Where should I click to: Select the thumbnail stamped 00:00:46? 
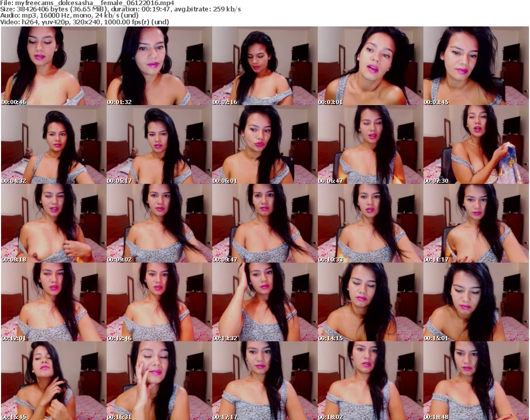(x=54, y=66)
